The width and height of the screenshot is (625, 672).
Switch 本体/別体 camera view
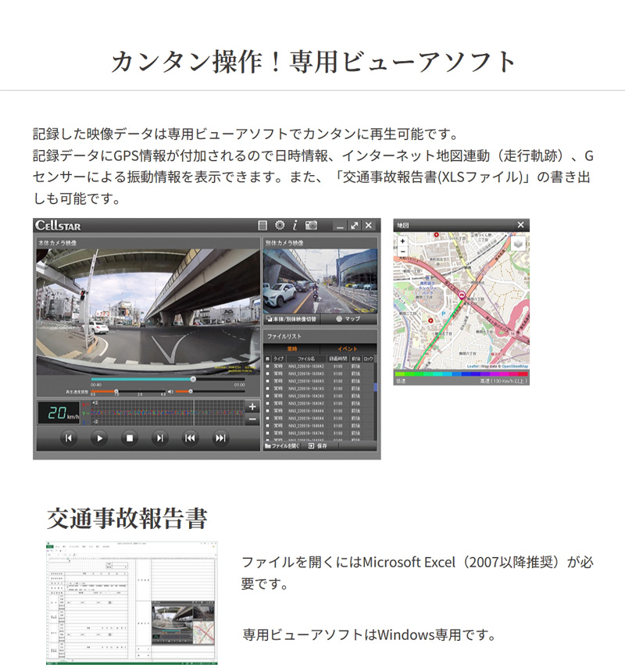pyautogui.click(x=291, y=320)
